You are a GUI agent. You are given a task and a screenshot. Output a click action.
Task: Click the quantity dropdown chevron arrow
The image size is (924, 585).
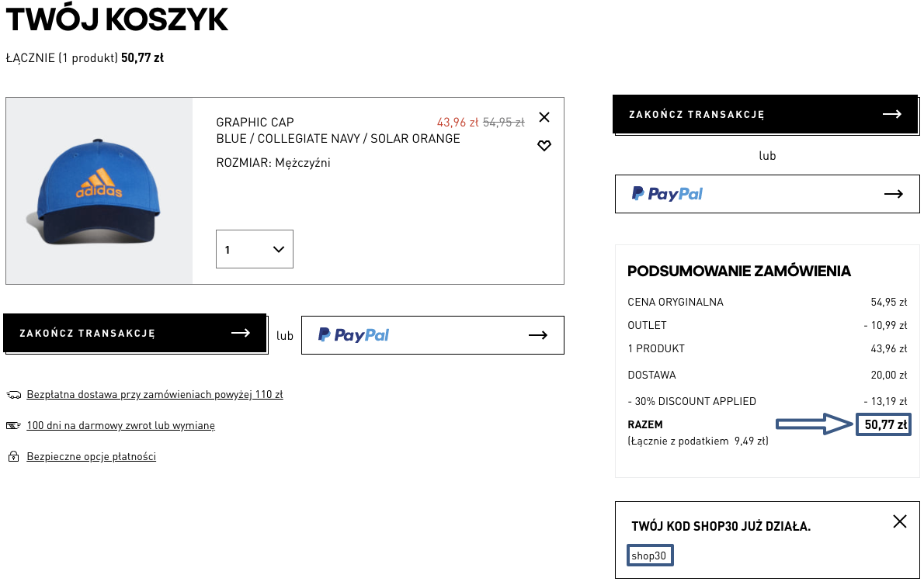(x=279, y=249)
